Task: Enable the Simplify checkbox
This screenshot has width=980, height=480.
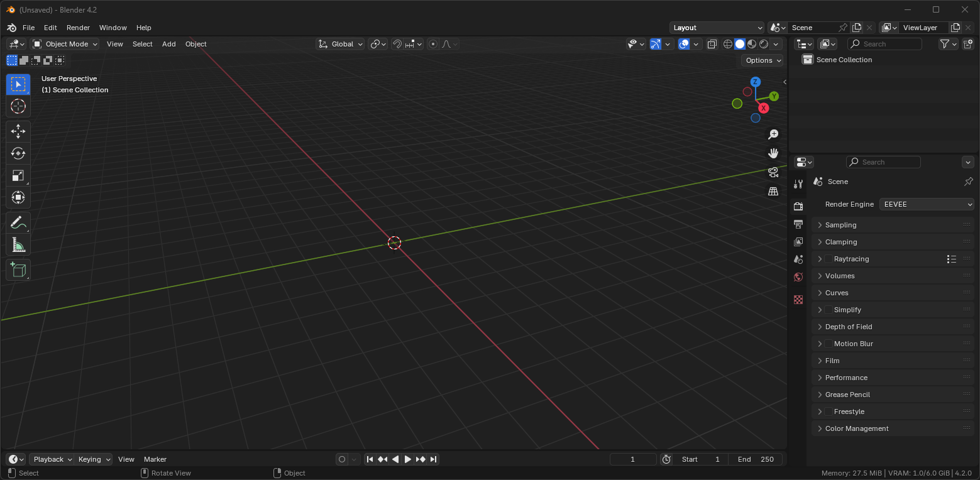Action: [x=829, y=310]
